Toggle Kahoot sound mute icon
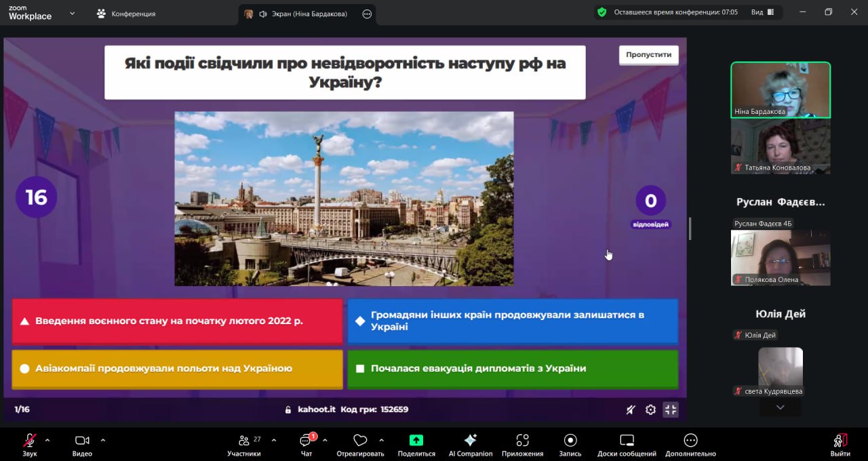 click(631, 409)
